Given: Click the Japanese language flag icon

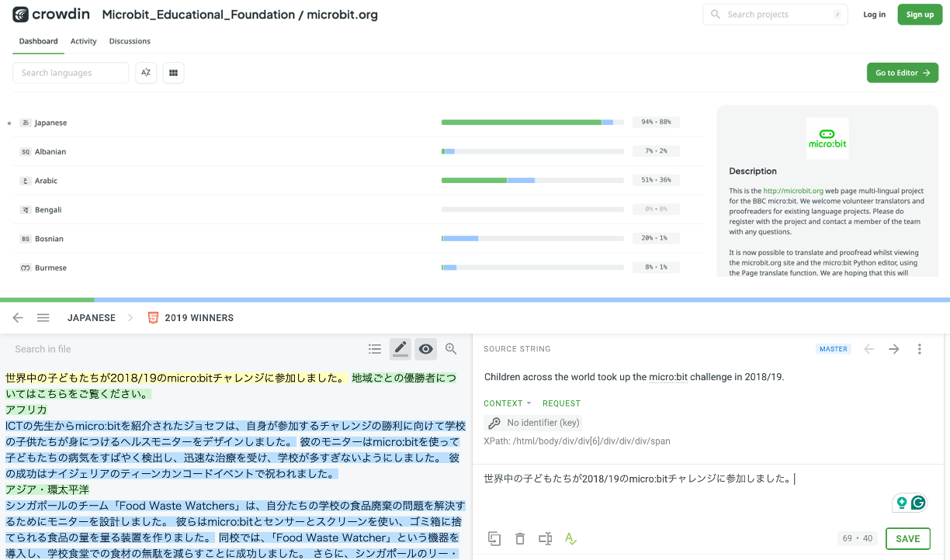Looking at the screenshot, I should point(26,123).
